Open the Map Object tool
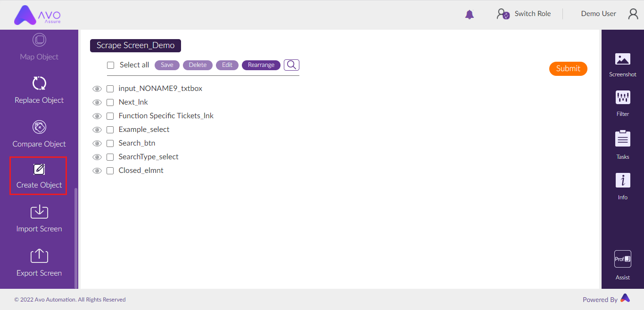The height and width of the screenshot is (310, 644). (39, 47)
